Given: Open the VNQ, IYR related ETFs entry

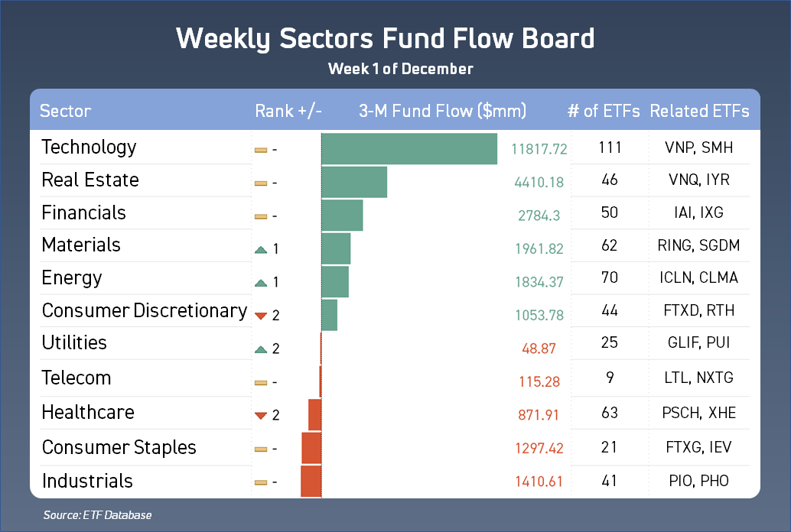Looking at the screenshot, I should [699, 180].
